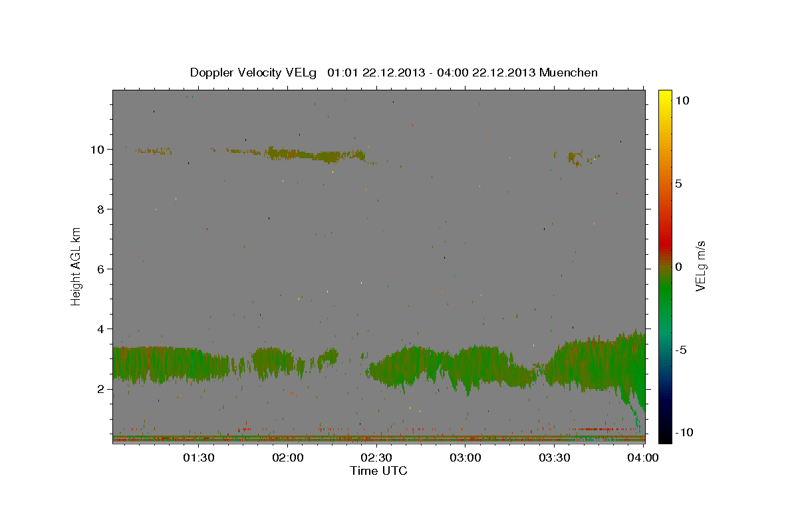Click the colorbar tick label 10
Screen dimensions: 798x532
click(682, 100)
